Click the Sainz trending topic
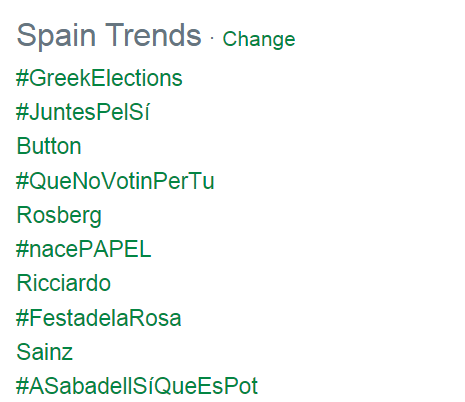The image size is (465, 402). pos(44,352)
